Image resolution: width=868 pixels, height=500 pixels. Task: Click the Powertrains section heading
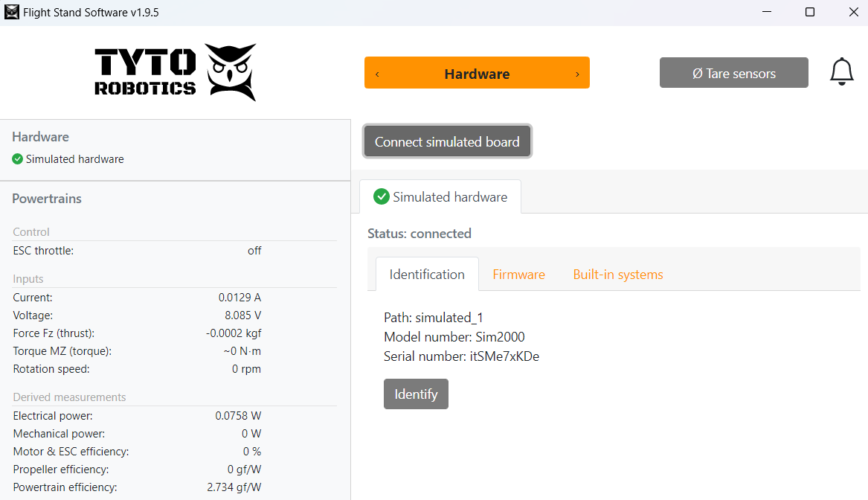tap(47, 199)
